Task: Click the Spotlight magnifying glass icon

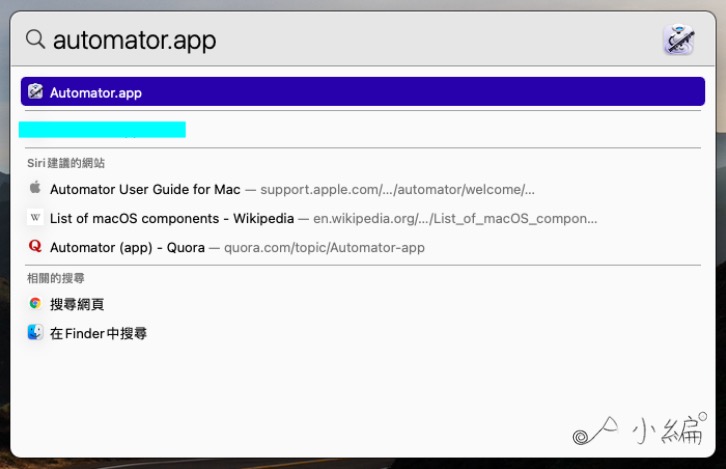Action: pyautogui.click(x=35, y=39)
